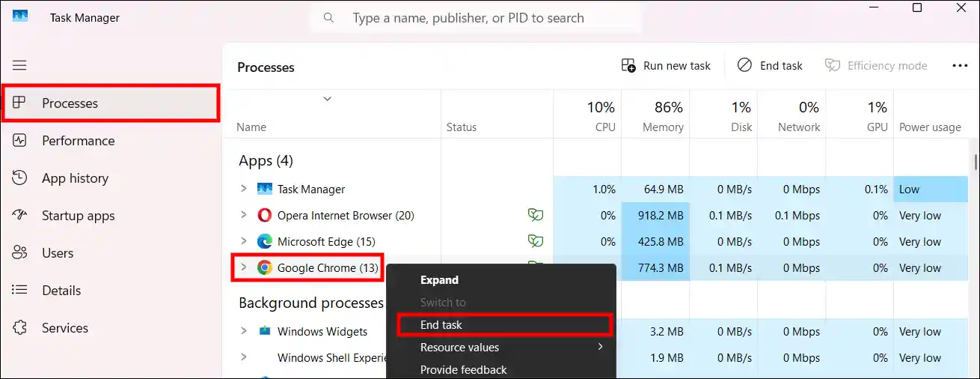Click the Windows Widgets icon
980x379 pixels.
[x=264, y=331]
